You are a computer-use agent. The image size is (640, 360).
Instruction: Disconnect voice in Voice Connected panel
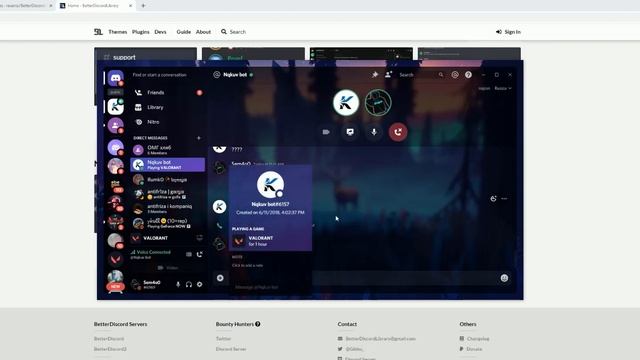click(200, 254)
